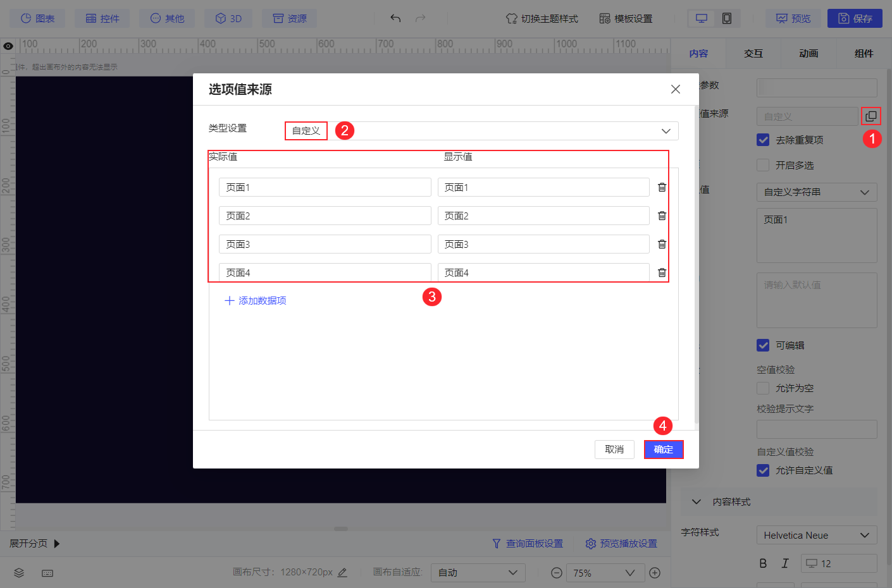The height and width of the screenshot is (588, 892).
Task: Toggle the canvas eye visibility icon
Action: pyautogui.click(x=8, y=46)
